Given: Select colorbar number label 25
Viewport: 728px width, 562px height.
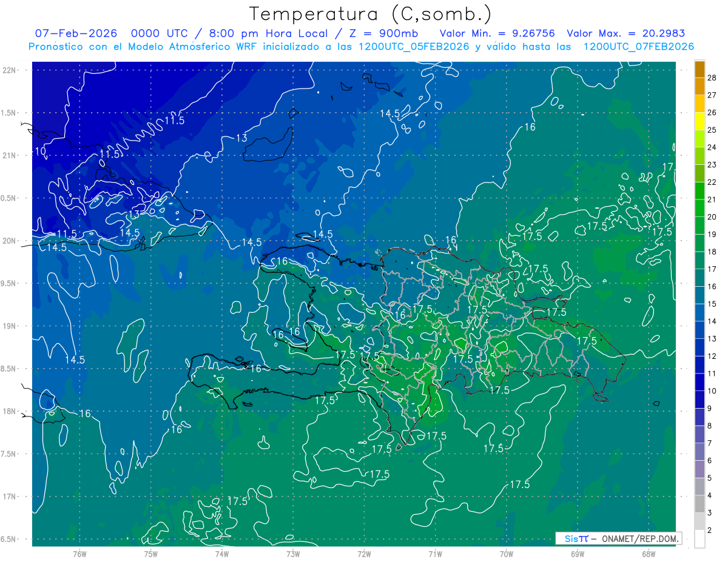Looking at the screenshot, I should click(712, 130).
